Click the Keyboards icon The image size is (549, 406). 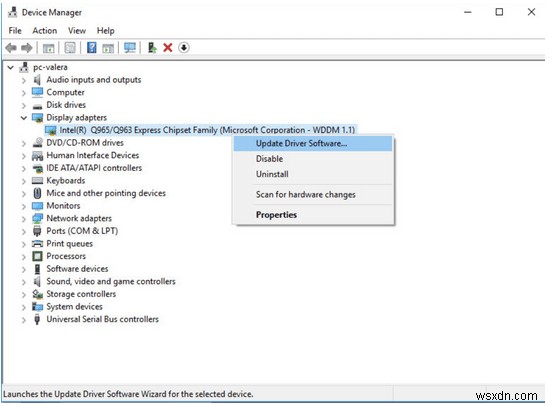pos(37,181)
